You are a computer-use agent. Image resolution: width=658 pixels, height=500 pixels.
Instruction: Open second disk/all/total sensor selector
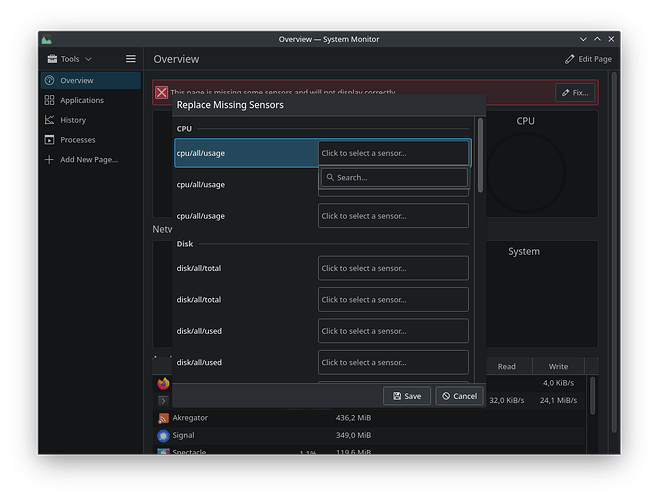[x=393, y=300]
